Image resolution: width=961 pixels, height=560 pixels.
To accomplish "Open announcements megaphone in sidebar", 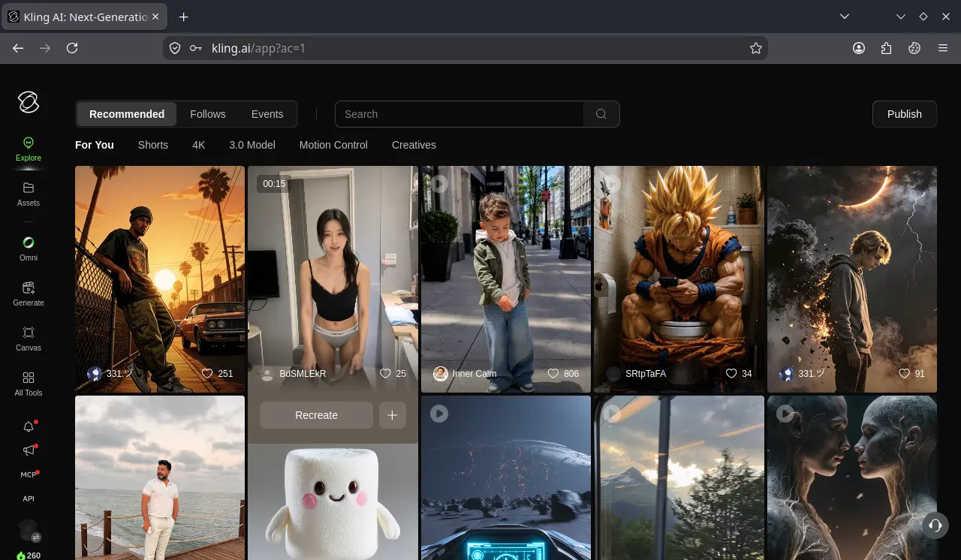I will click(29, 450).
